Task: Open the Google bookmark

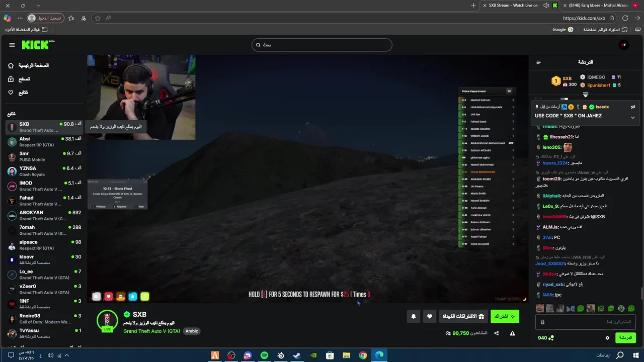Action: point(563,30)
